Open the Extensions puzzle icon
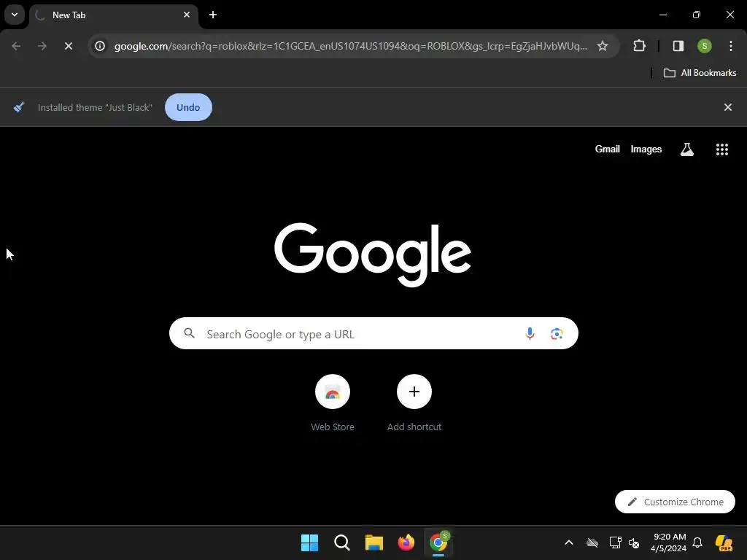 (639, 46)
